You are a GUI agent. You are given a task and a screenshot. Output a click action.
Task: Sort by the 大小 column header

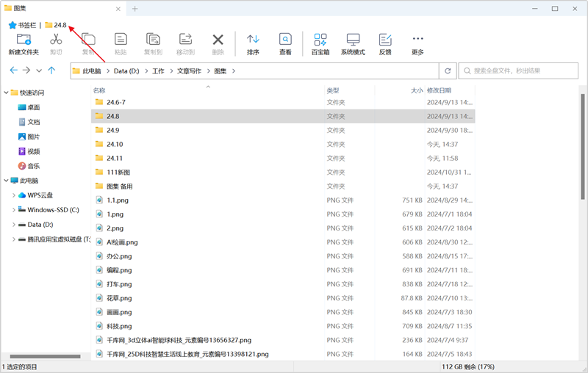click(x=417, y=90)
